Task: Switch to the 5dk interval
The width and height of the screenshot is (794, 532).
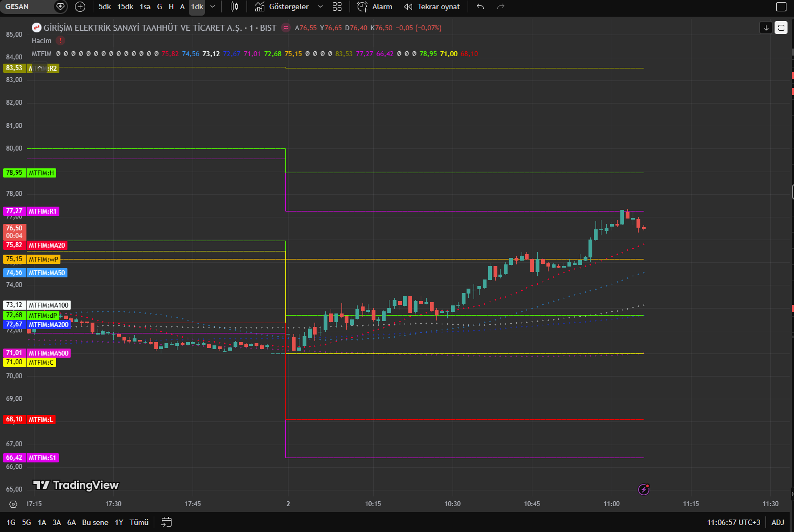Action: coord(105,7)
